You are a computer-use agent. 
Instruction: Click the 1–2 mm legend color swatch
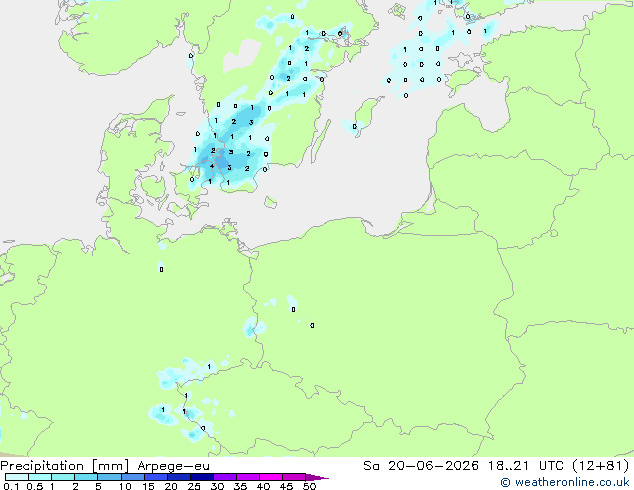(63, 477)
